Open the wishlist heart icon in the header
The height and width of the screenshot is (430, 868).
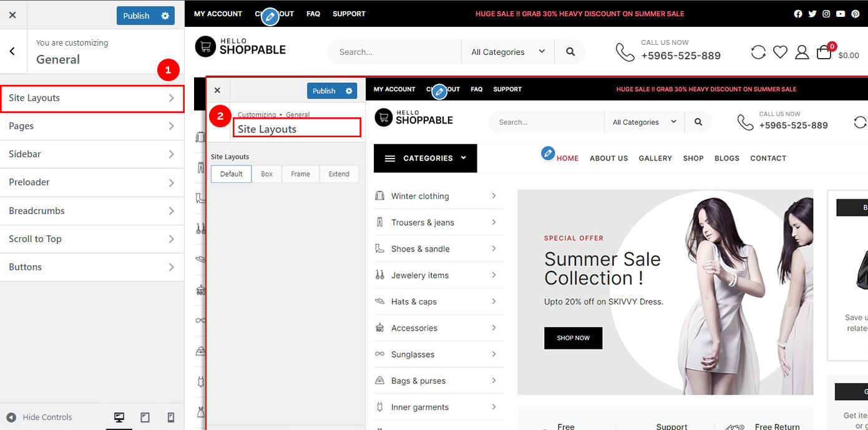[x=780, y=52]
